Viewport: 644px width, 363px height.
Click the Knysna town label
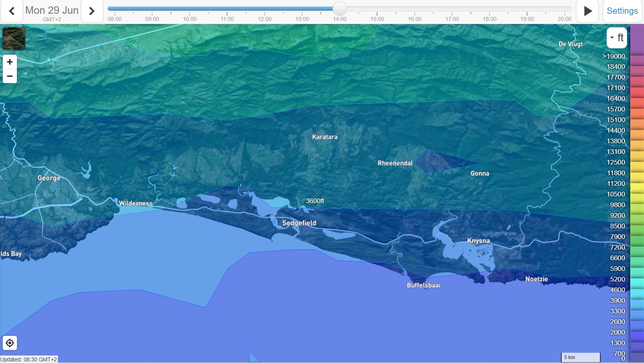click(x=479, y=241)
